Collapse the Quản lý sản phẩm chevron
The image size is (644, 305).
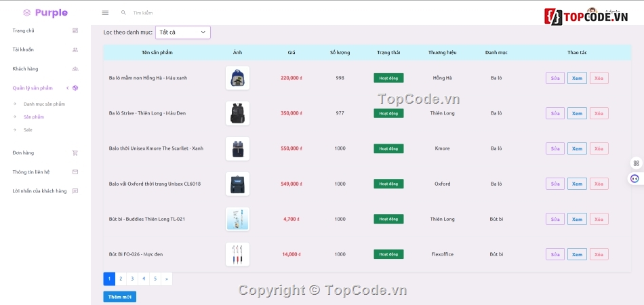click(x=67, y=88)
